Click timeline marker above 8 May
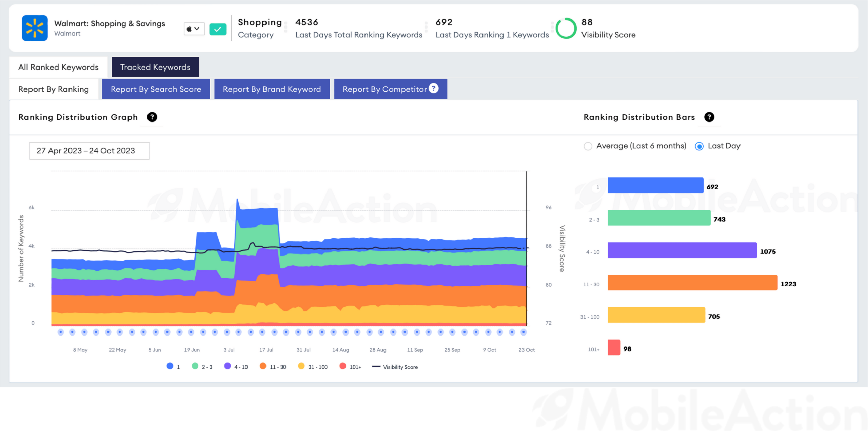 coord(84,332)
